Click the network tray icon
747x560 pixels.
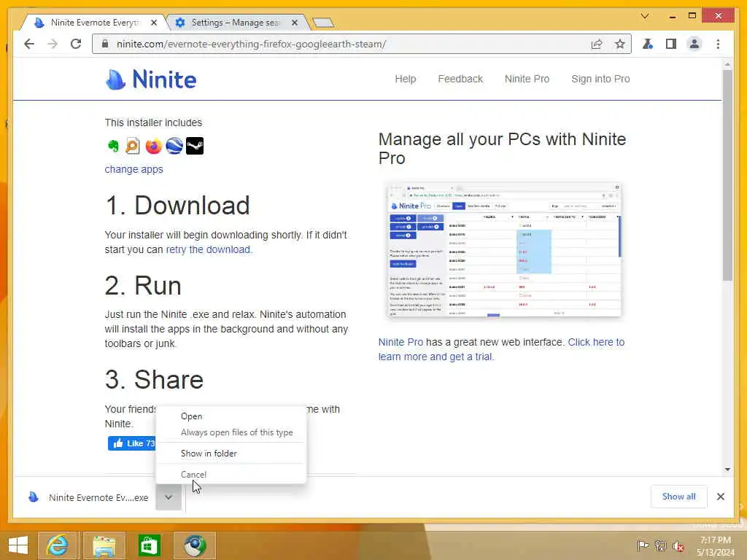[660, 545]
